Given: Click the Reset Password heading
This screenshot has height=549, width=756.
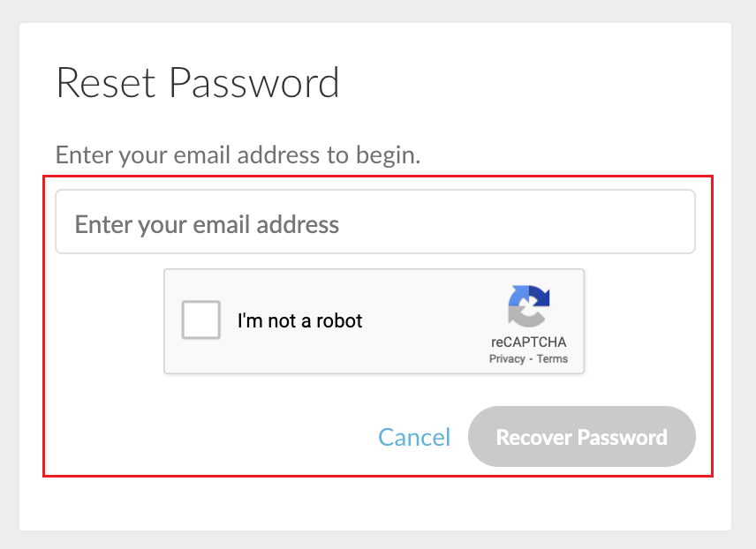Looking at the screenshot, I should pos(198,83).
